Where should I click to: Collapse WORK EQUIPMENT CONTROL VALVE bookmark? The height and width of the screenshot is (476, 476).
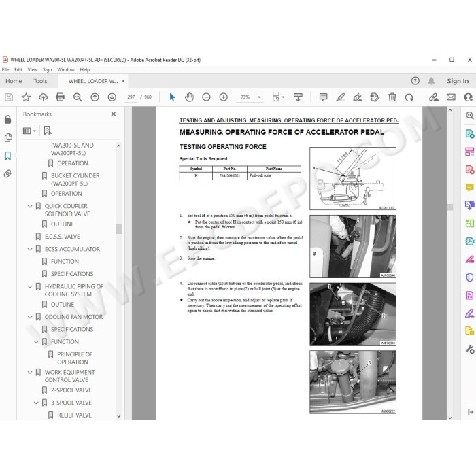30,372
